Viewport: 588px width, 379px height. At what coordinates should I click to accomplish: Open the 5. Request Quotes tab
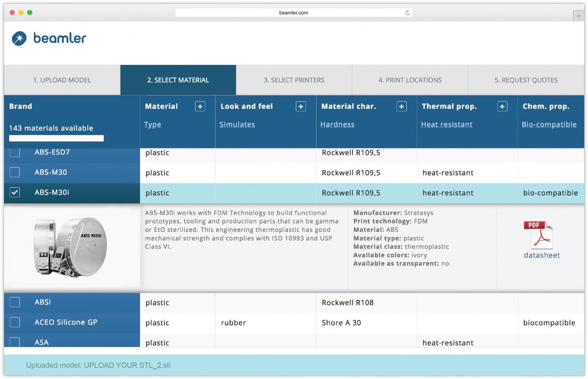point(526,80)
